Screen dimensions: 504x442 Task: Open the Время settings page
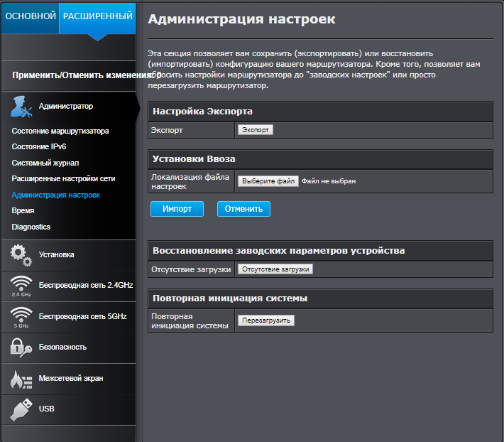[x=23, y=210]
